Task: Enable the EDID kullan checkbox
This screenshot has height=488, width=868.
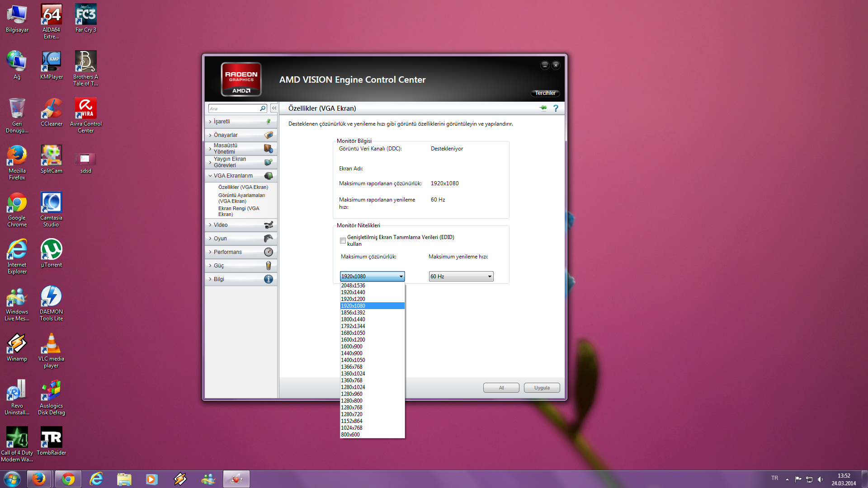Action: coord(343,241)
